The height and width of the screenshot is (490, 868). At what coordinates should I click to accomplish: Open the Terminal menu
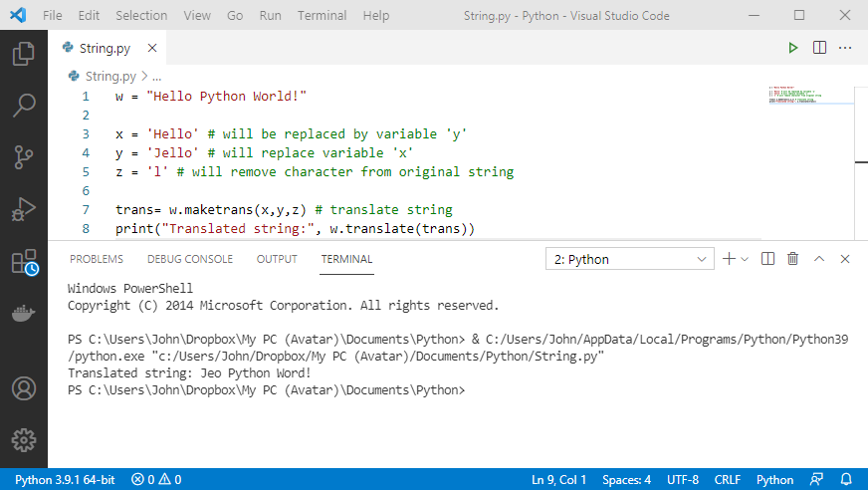click(322, 16)
